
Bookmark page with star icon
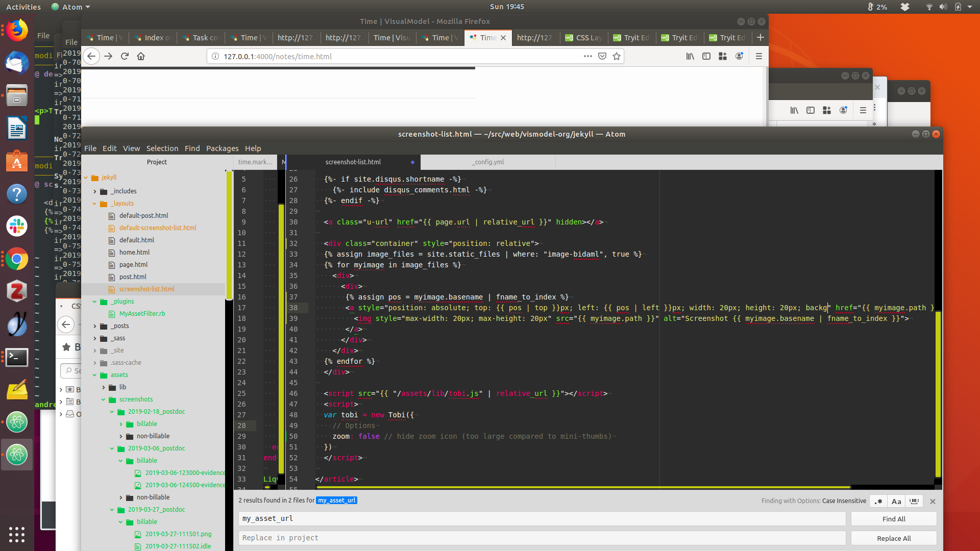(x=617, y=56)
